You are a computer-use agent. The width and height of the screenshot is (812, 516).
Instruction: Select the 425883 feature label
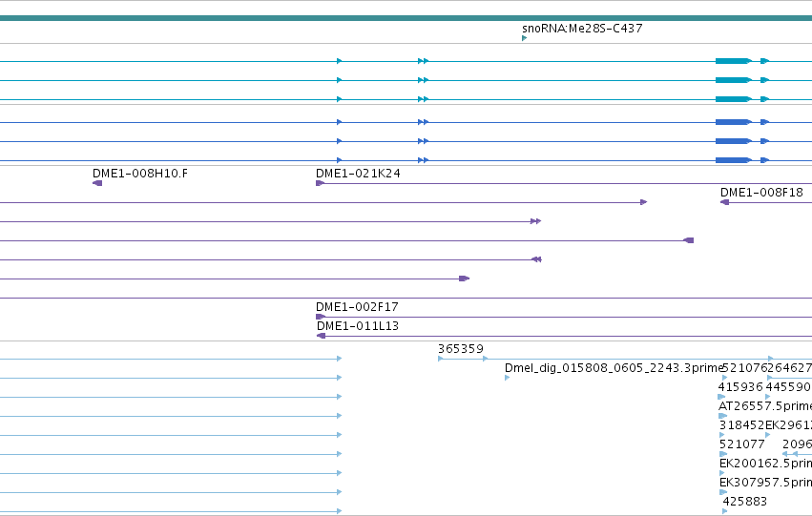(x=744, y=502)
